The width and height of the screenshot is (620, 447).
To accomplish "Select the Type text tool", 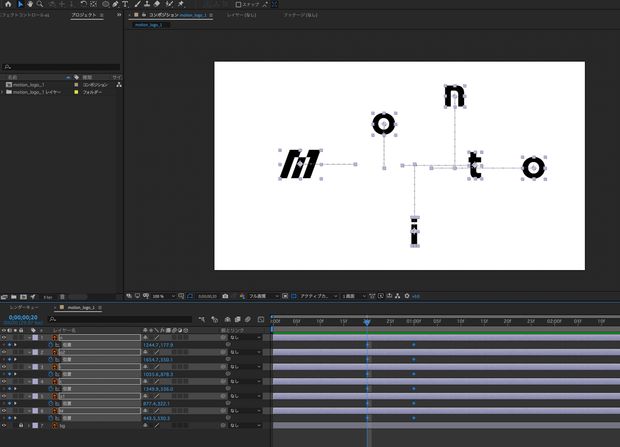I will 123,4.
